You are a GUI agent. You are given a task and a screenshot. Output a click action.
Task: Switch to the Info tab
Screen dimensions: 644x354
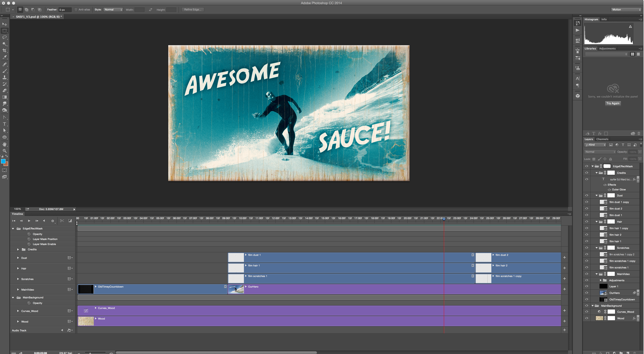(x=604, y=19)
